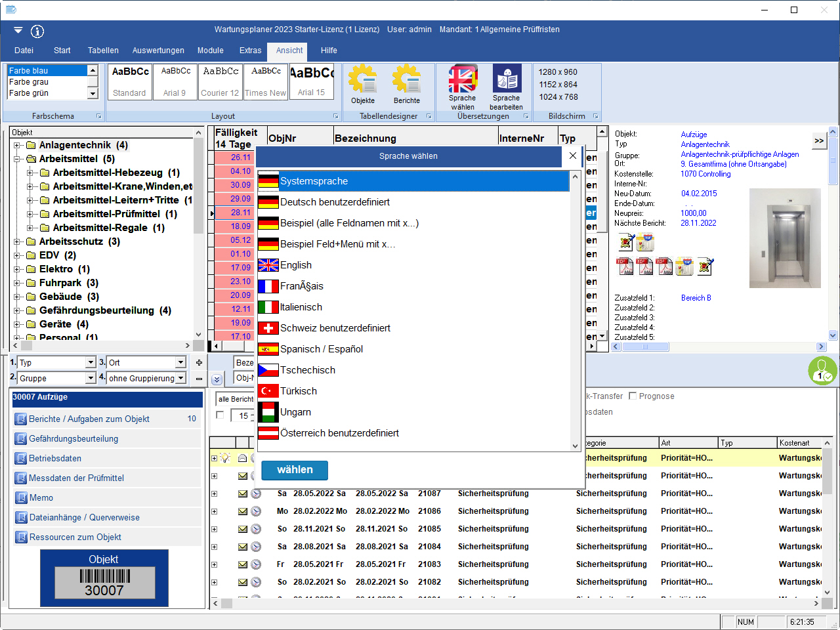This screenshot has width=840, height=630.
Task: Select Farbe grau color scheme
Action: (47, 82)
